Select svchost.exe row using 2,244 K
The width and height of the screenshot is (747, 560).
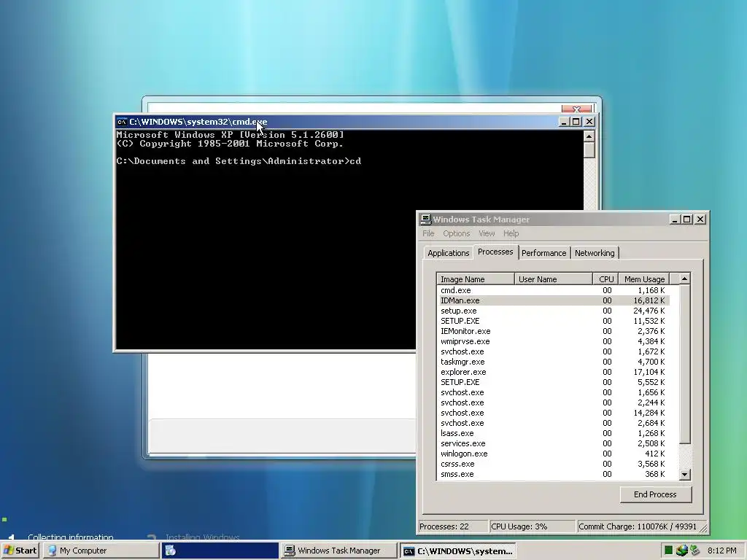pyautogui.click(x=553, y=402)
